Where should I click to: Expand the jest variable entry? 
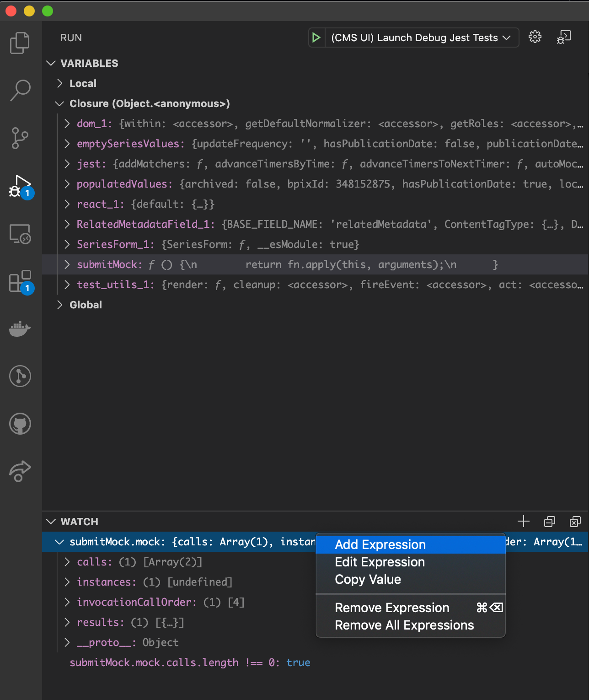(x=67, y=164)
